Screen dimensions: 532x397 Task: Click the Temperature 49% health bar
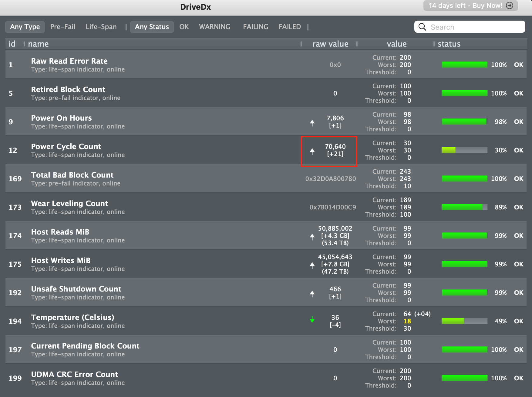(x=464, y=321)
